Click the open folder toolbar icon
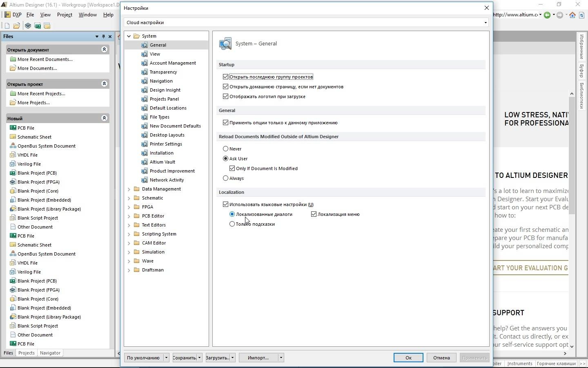 [x=17, y=26]
